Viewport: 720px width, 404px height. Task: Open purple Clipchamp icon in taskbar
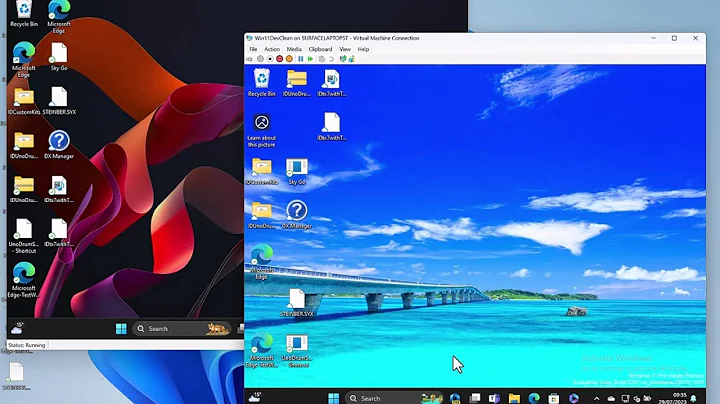pos(573,398)
